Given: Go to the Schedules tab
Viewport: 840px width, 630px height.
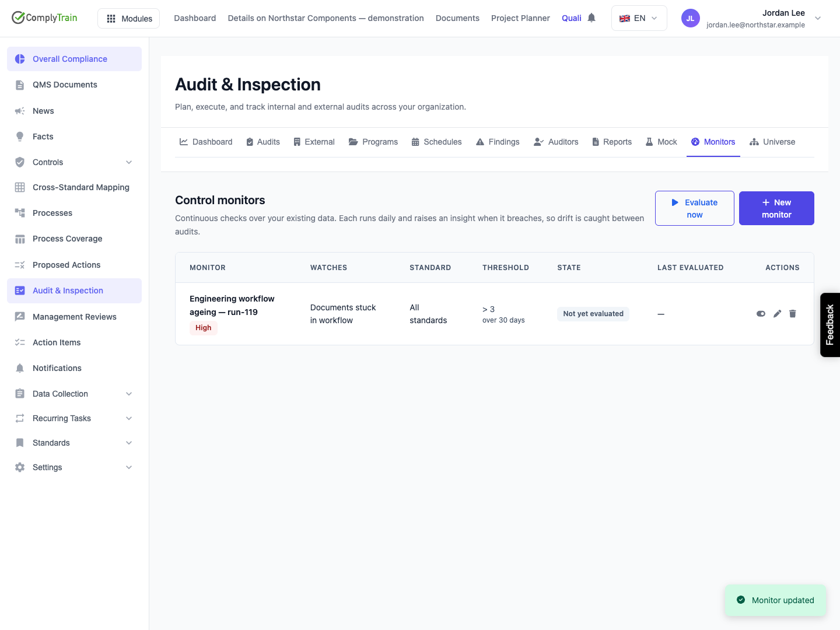Looking at the screenshot, I should pyautogui.click(x=436, y=142).
